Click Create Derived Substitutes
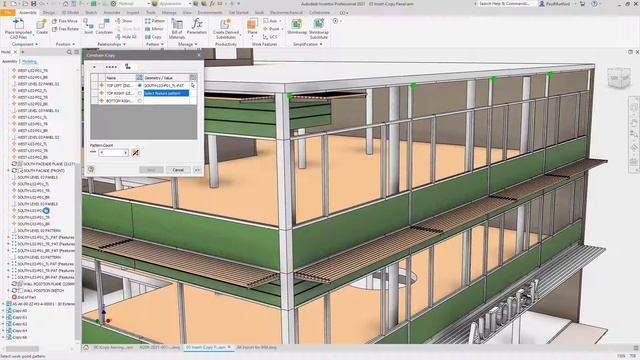Viewport: 640px width, 360px height. pyautogui.click(x=225, y=29)
